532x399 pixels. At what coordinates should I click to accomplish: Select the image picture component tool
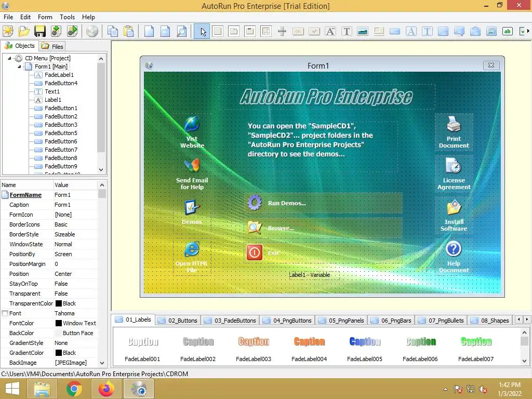[363, 31]
